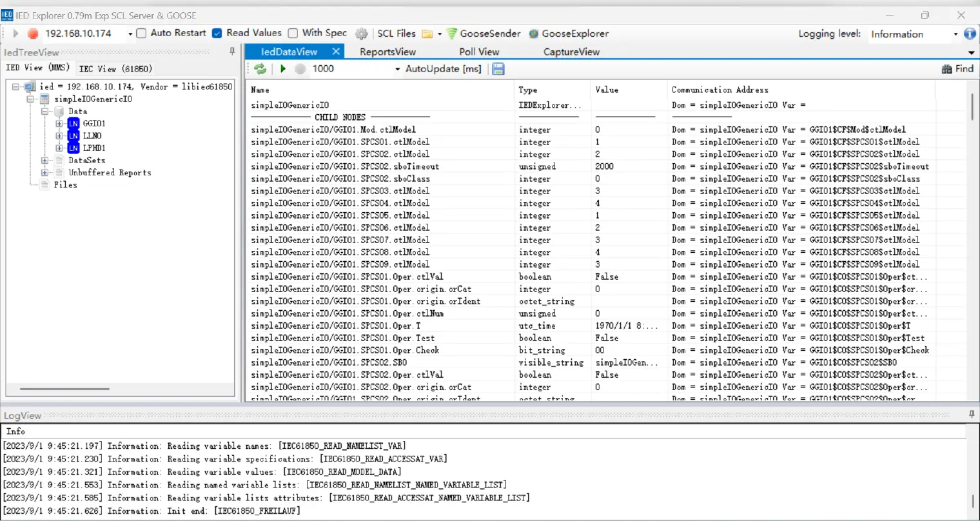The width and height of the screenshot is (980, 521).
Task: Pin the IedTreeView panel
Action: point(232,52)
